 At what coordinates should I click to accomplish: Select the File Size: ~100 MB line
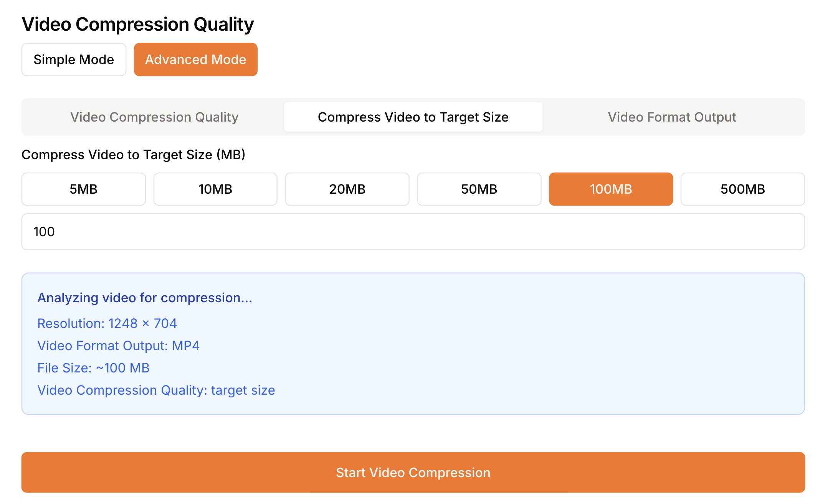(93, 368)
